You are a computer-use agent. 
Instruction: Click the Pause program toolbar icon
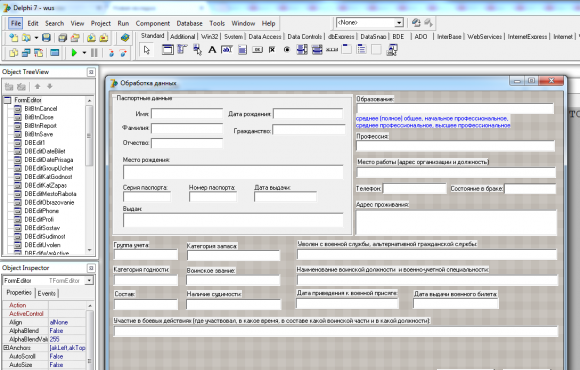click(x=94, y=53)
